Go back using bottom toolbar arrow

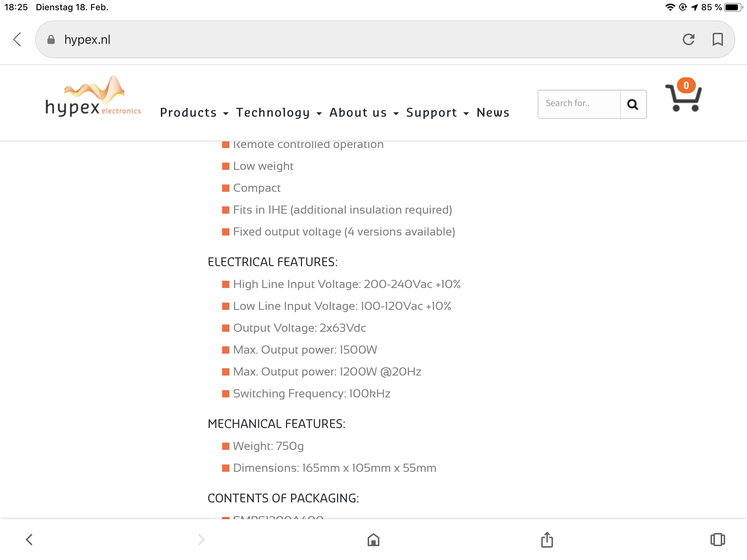[29, 540]
